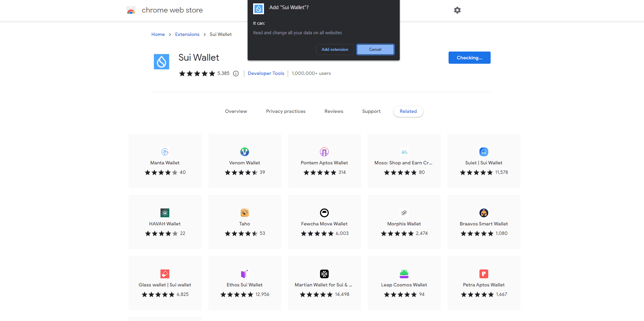Open Petra Aptos Wallet via its red icon
This screenshot has height=321, width=644.
[484, 274]
